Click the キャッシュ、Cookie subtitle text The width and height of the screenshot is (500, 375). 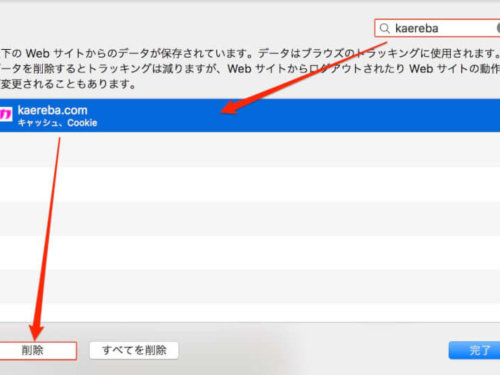pos(57,123)
